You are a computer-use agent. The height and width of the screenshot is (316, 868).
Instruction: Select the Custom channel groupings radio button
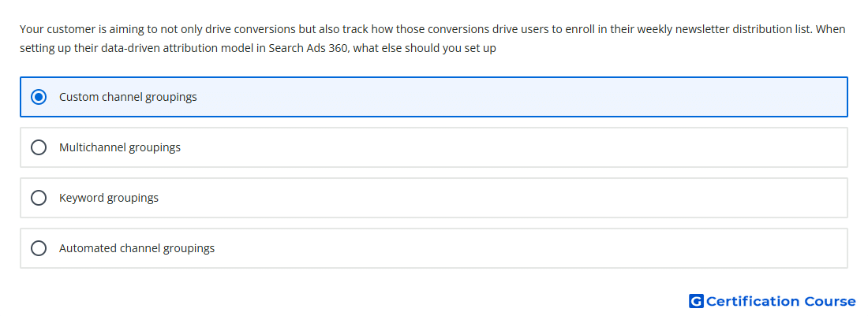tap(38, 97)
